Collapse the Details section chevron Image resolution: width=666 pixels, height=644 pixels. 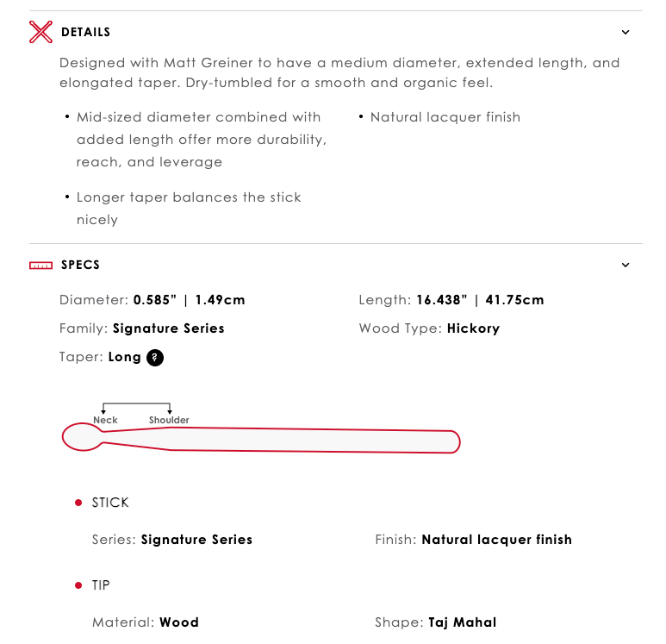point(626,33)
